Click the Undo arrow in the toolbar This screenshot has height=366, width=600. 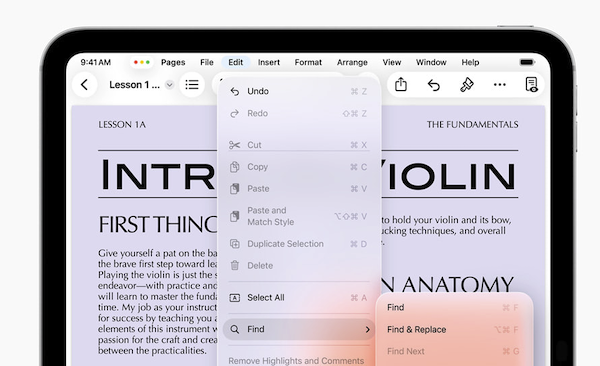click(x=434, y=85)
